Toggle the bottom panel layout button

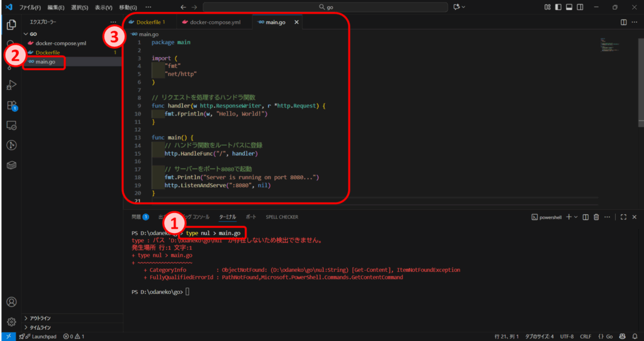569,7
